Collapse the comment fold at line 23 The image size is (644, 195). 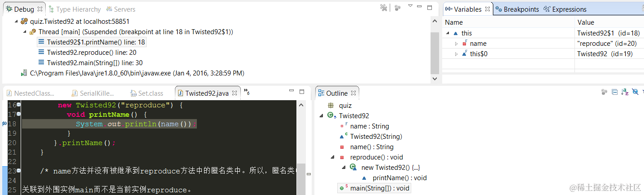click(x=19, y=170)
